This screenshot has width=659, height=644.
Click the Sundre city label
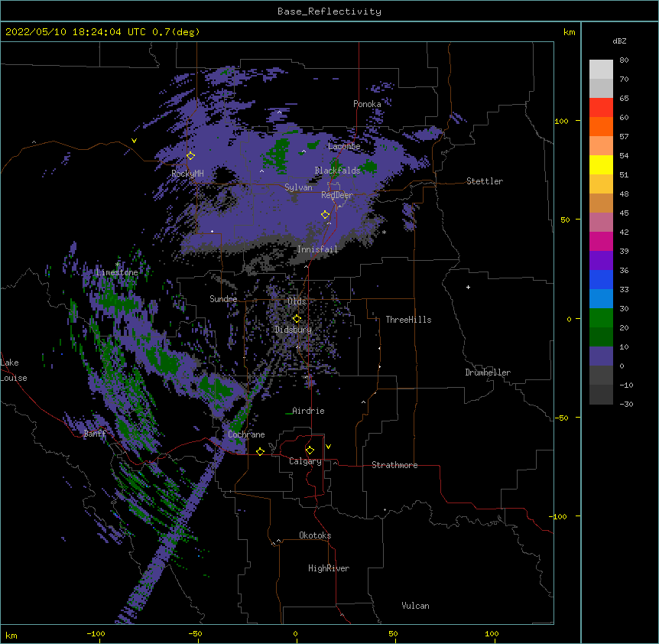pos(223,299)
